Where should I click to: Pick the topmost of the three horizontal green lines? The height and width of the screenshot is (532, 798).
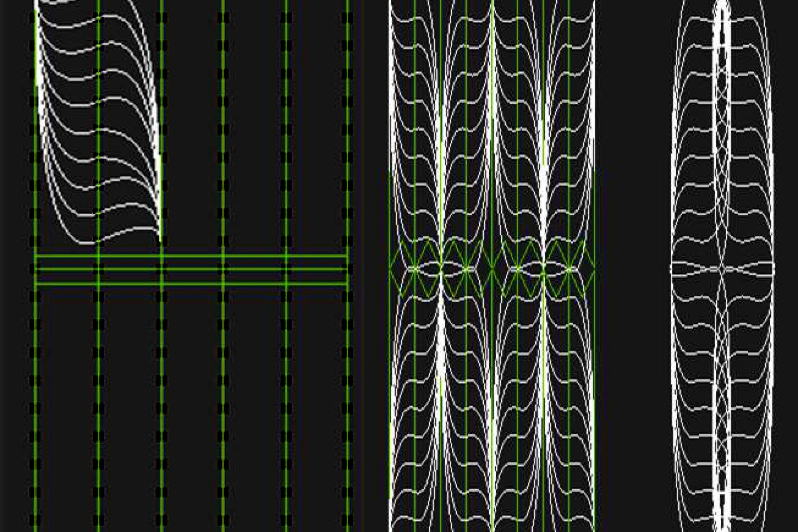pyautogui.click(x=191, y=256)
